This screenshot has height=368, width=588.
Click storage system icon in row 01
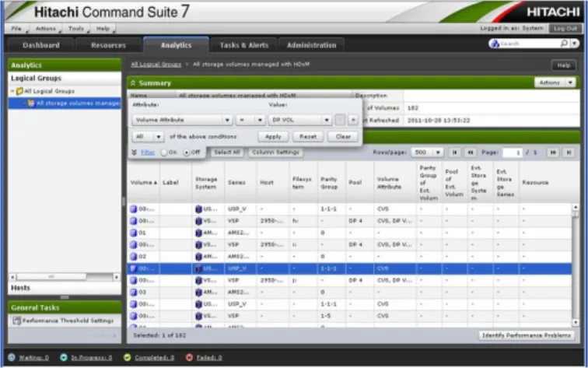pos(199,233)
